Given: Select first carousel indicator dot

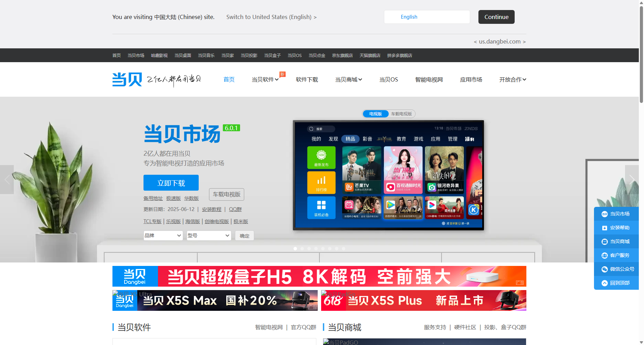Looking at the screenshot, I should [295, 249].
